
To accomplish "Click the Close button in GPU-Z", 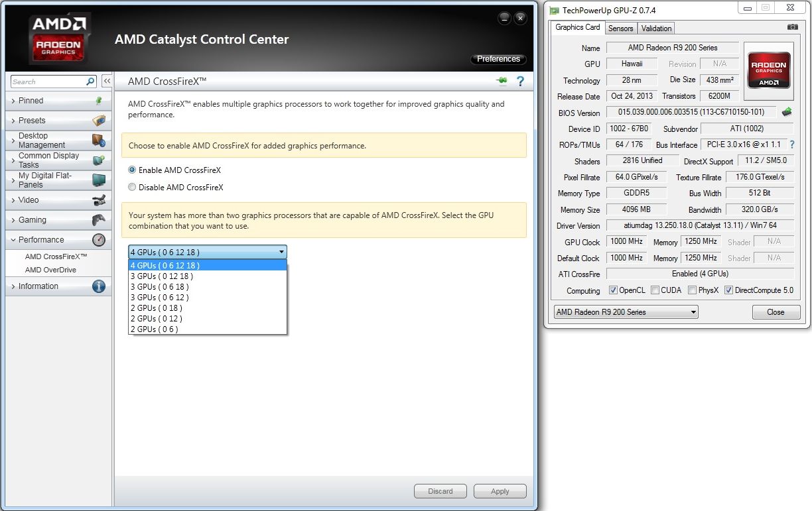I will point(776,312).
